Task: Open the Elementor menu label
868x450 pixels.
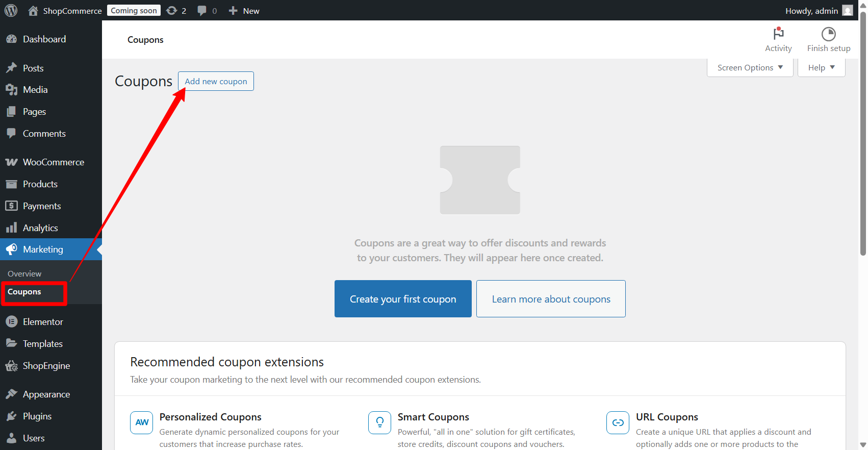Action: coord(43,321)
